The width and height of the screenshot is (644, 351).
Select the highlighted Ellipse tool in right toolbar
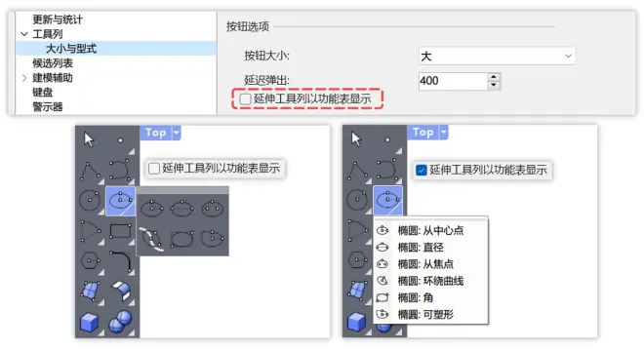tap(387, 200)
